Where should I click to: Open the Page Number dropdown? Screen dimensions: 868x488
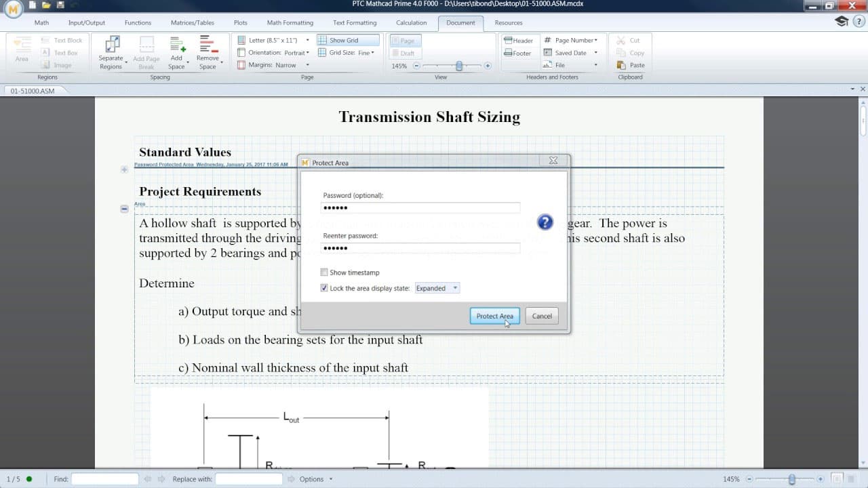click(572, 40)
